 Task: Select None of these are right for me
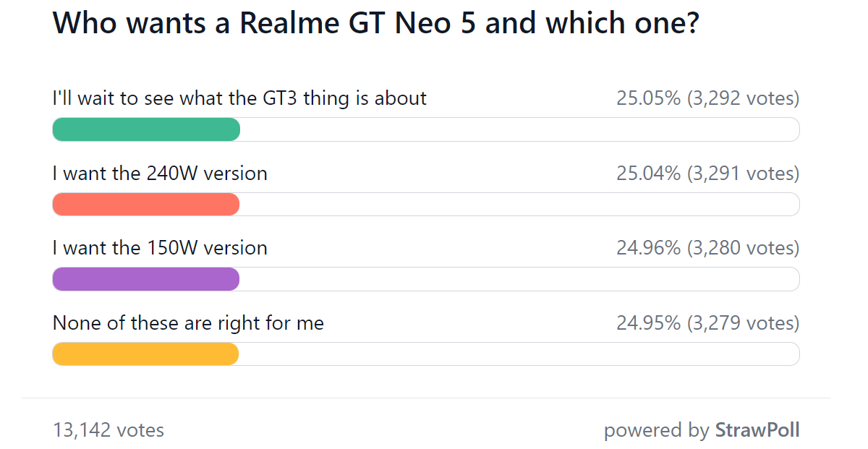pos(188,322)
